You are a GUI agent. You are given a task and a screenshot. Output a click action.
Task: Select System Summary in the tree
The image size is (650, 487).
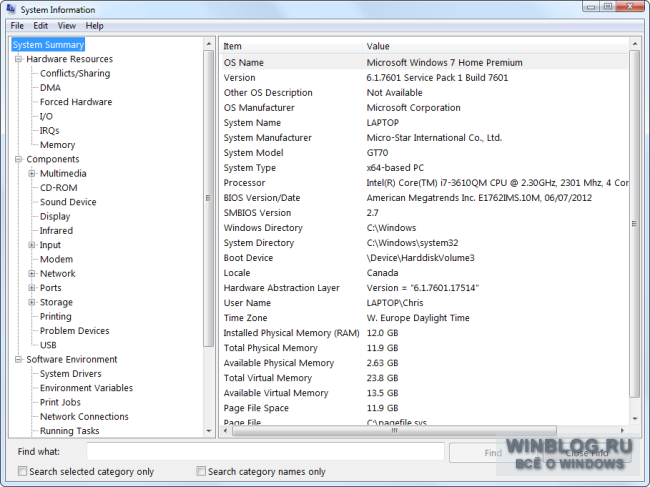[x=48, y=45]
